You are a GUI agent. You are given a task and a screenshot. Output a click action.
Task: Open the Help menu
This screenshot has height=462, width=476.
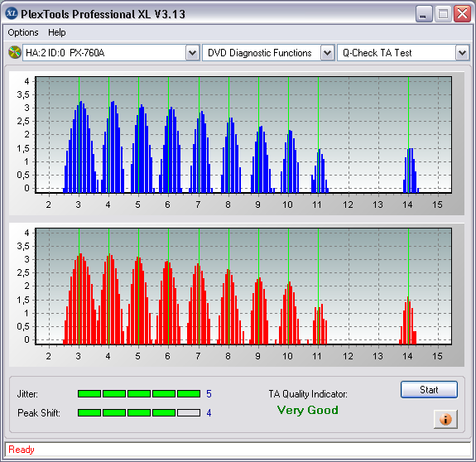point(57,32)
